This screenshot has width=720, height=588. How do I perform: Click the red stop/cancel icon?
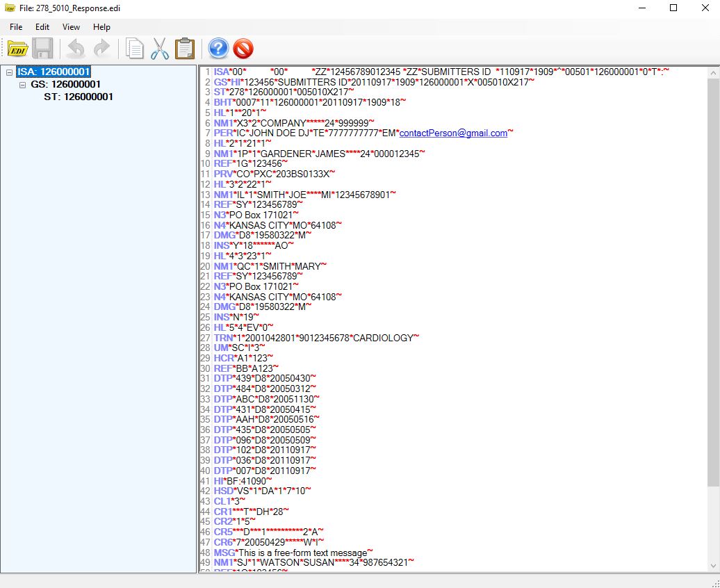pos(243,48)
